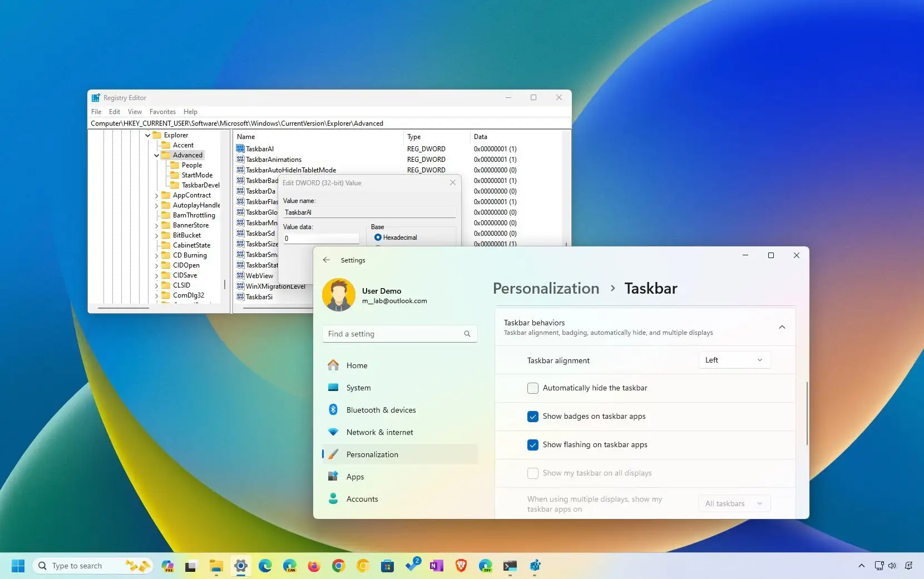Open OneNote from the taskbar
The width and height of the screenshot is (924, 579).
(436, 566)
